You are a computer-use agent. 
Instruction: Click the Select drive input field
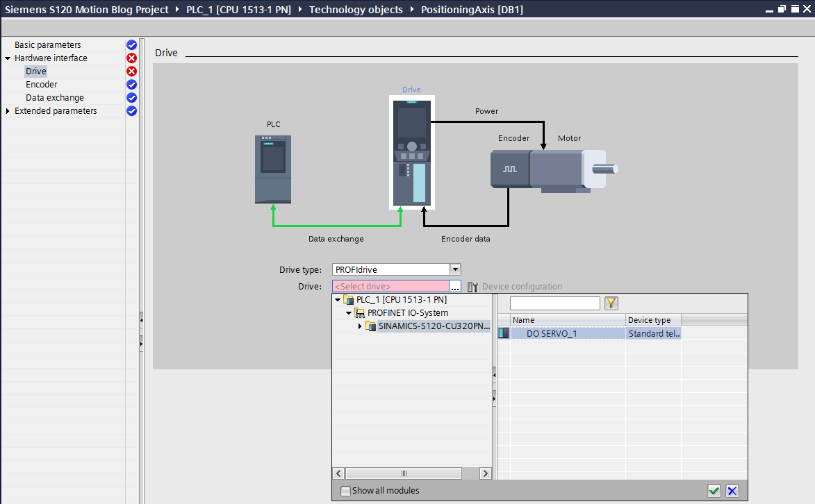point(390,286)
